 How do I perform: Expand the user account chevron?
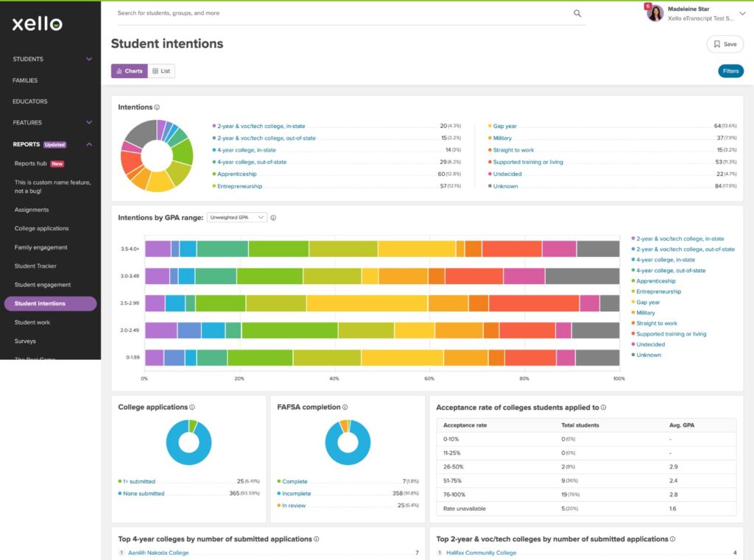[742, 13]
